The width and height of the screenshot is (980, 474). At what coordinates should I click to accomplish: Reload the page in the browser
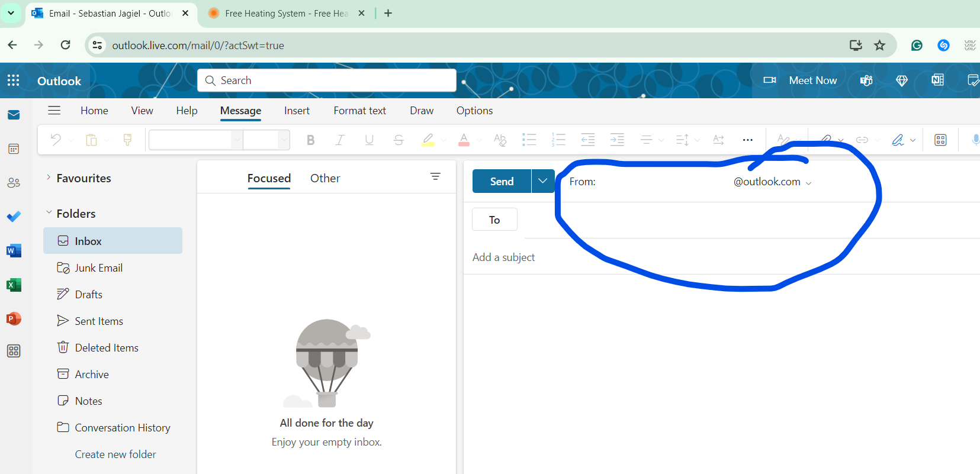pos(66,45)
